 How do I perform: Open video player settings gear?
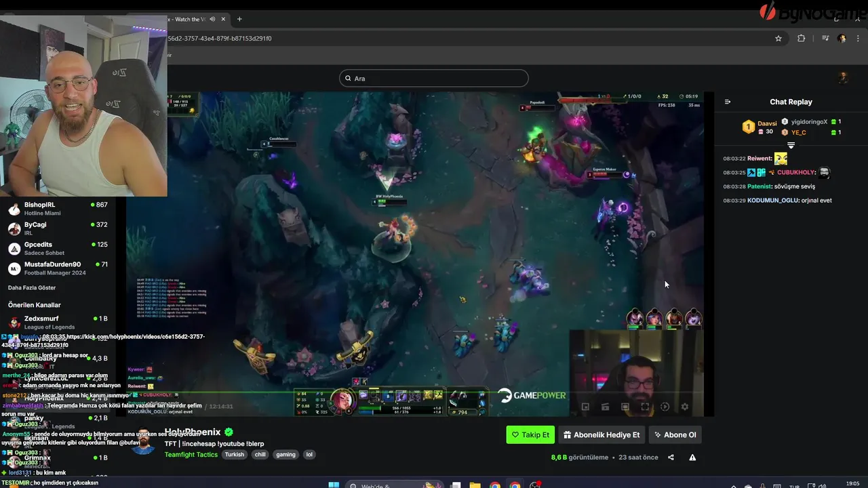[685, 407]
